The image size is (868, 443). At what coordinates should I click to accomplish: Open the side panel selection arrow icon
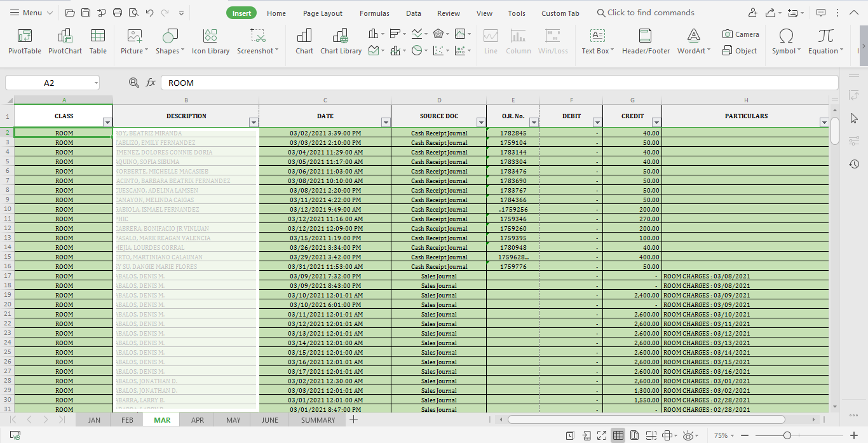(854, 118)
